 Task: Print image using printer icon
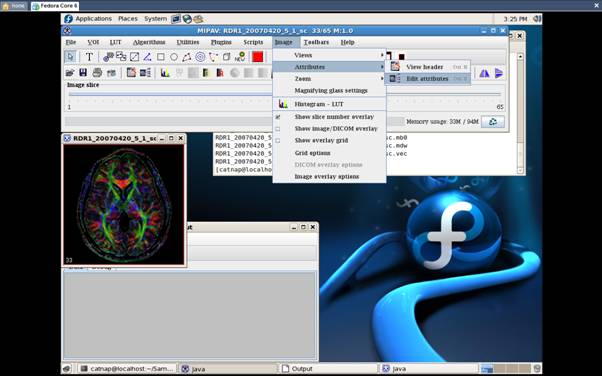coord(97,73)
